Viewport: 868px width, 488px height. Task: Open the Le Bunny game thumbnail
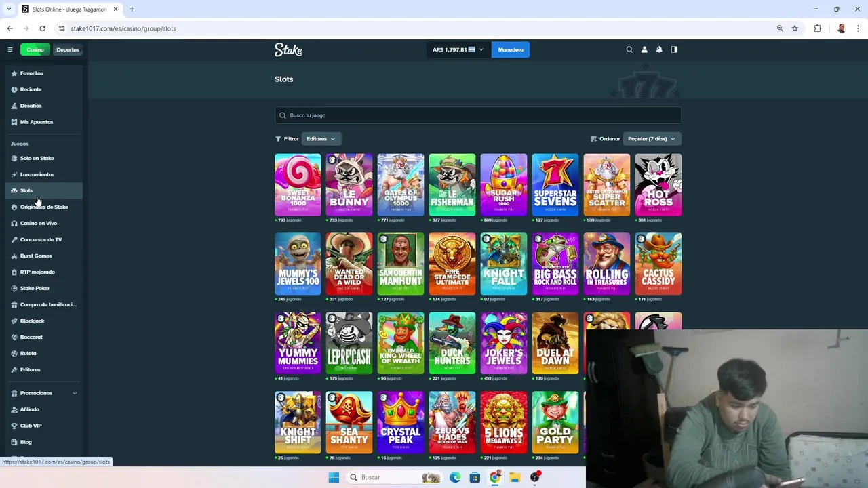(349, 185)
